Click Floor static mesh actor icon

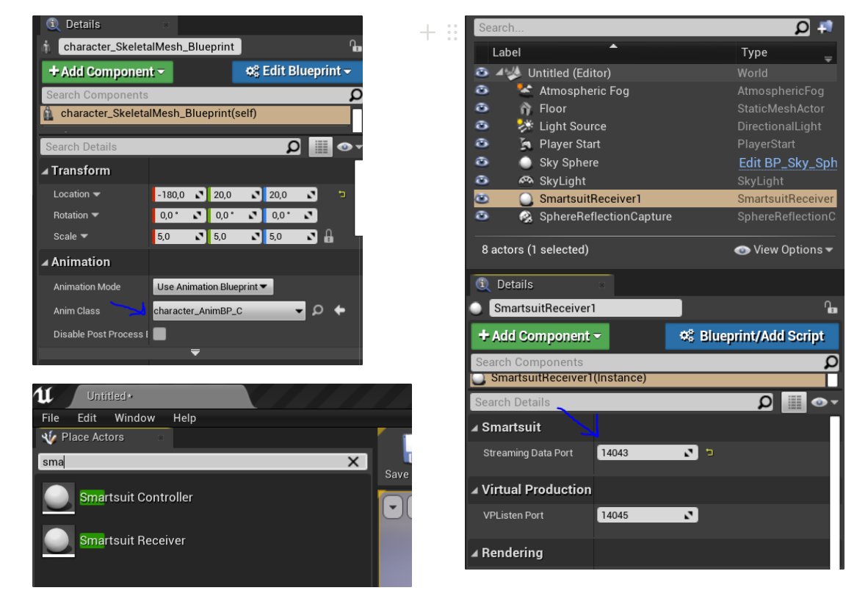pos(525,109)
